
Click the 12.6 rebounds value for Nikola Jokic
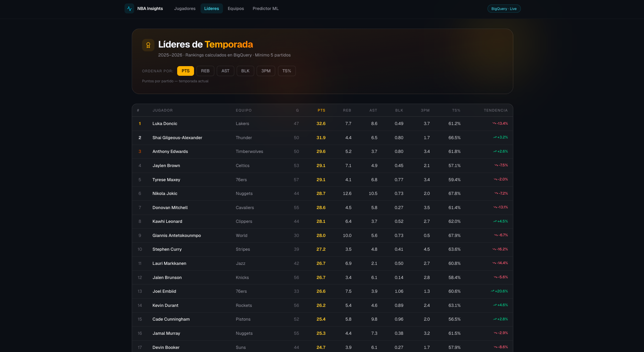click(347, 194)
